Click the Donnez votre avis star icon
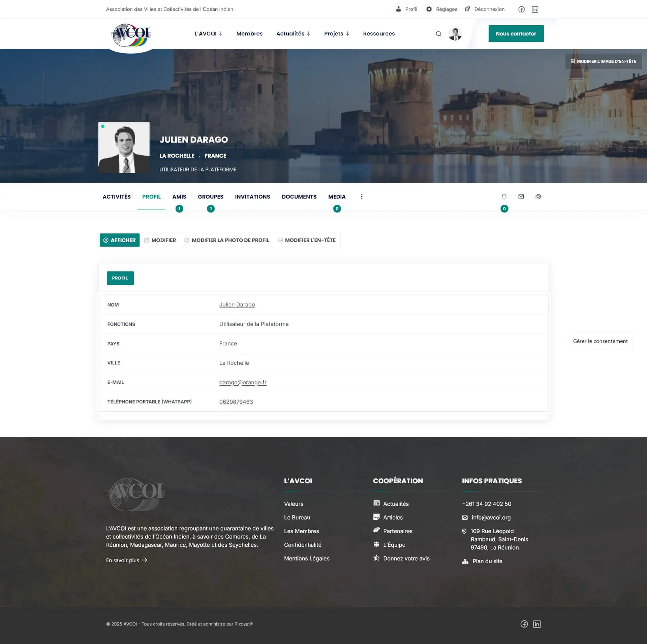The width and height of the screenshot is (647, 644). point(376,558)
